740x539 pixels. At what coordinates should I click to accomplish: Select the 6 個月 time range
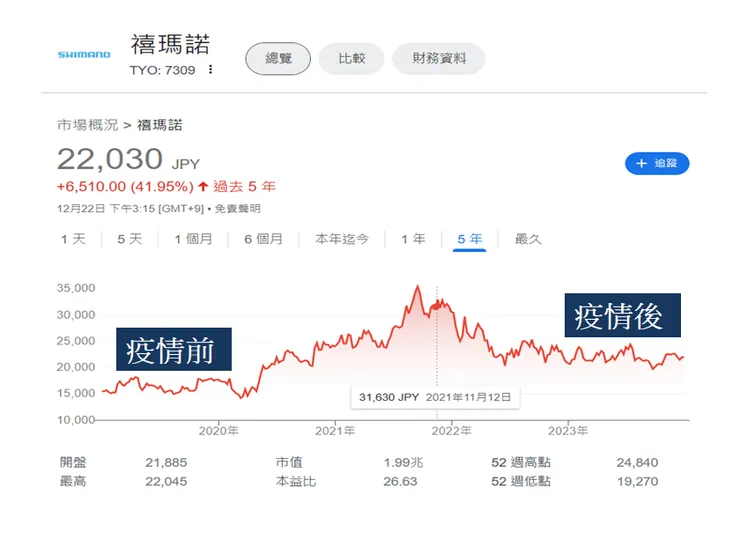point(263,239)
